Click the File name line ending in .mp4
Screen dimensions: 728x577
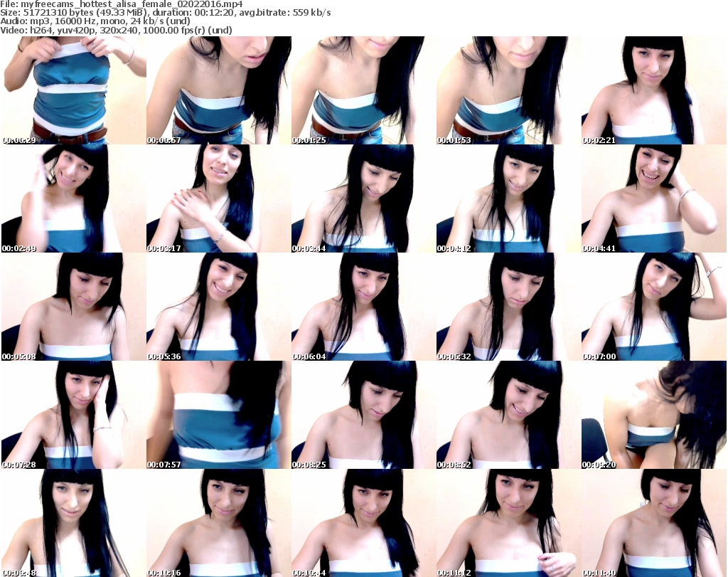point(121,4)
